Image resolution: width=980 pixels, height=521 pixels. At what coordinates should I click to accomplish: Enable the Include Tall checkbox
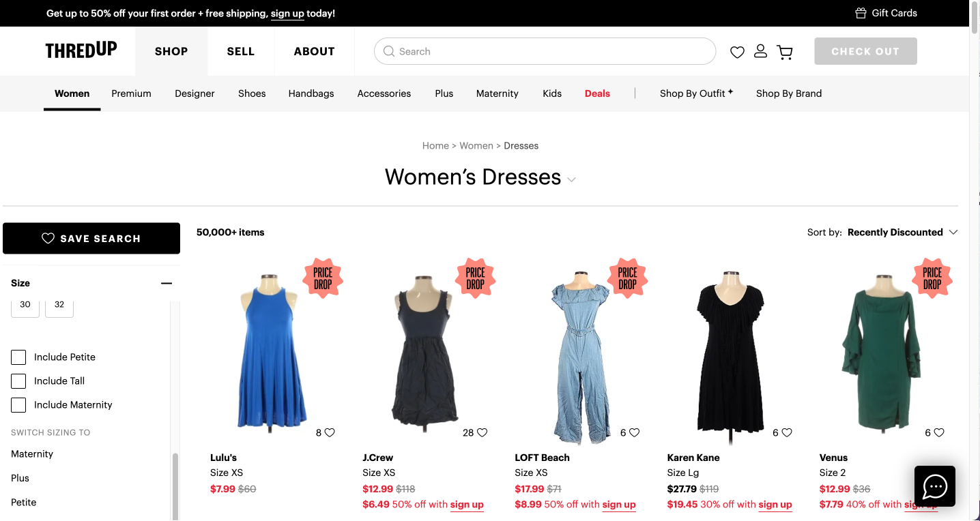click(18, 381)
